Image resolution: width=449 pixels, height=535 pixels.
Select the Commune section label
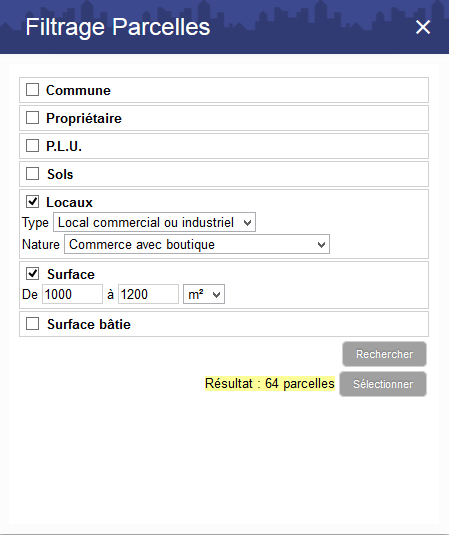[78, 90]
